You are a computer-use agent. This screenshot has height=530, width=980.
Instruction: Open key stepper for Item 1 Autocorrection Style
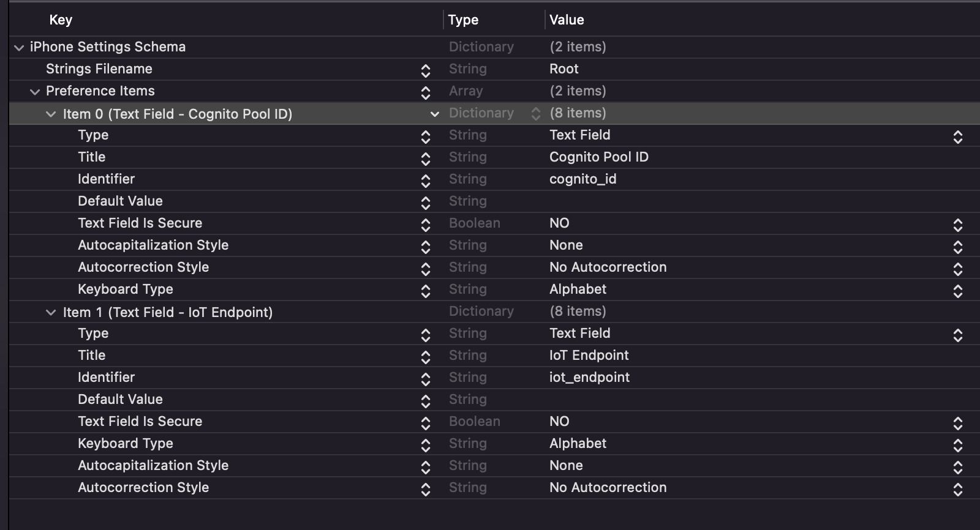point(426,489)
